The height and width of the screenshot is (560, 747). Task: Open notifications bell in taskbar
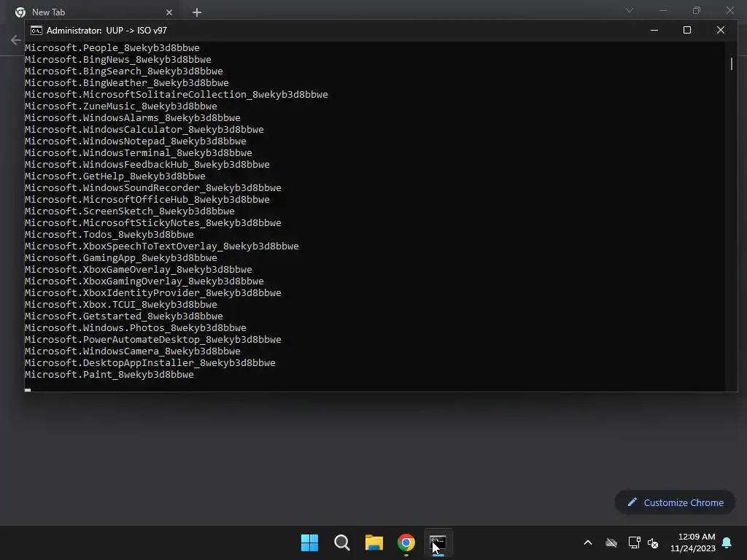pyautogui.click(x=727, y=542)
